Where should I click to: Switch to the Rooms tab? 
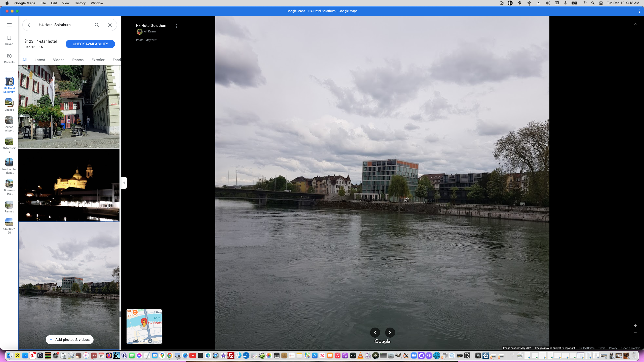78,60
